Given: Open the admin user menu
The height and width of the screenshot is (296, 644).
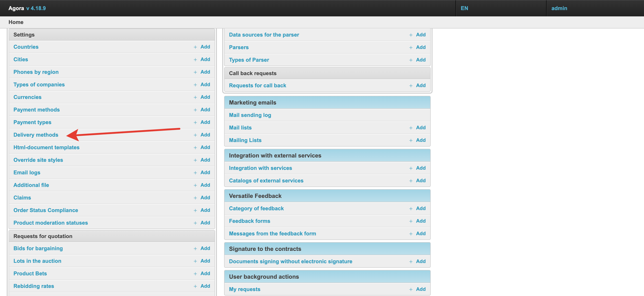Looking at the screenshot, I should [559, 8].
